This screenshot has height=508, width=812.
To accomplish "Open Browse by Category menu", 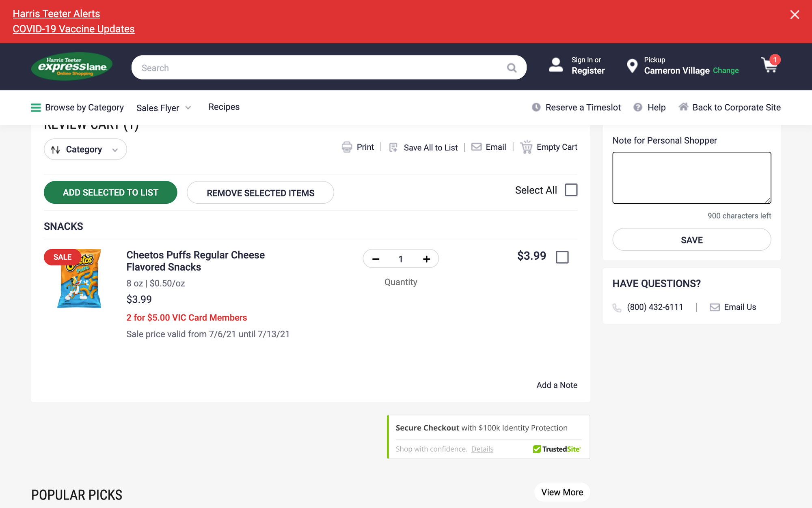I will click(x=78, y=108).
